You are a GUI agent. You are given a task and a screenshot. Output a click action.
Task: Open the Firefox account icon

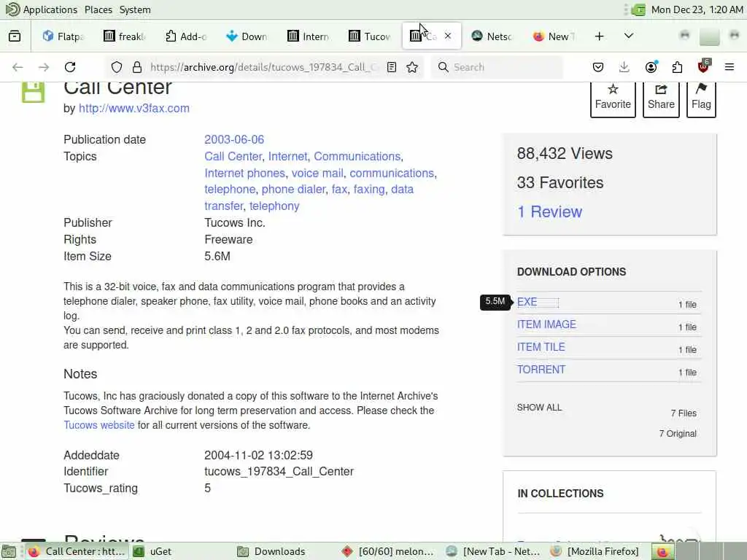[651, 67]
